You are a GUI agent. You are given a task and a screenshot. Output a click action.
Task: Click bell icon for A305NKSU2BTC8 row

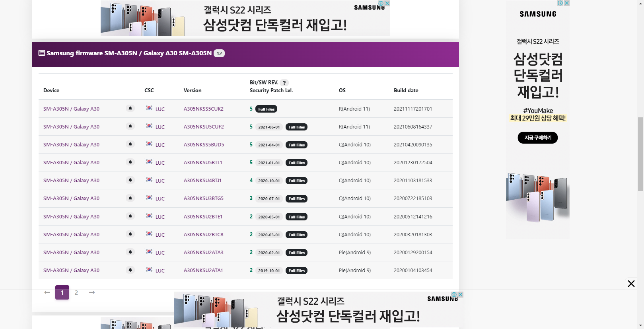tap(130, 234)
